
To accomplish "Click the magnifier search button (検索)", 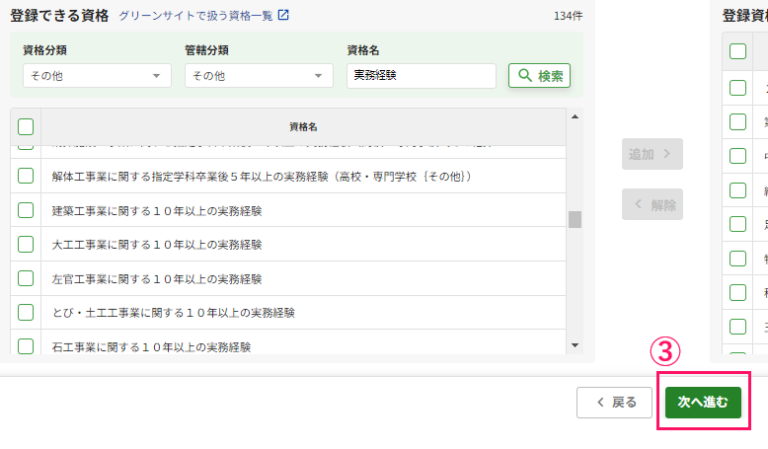I will pyautogui.click(x=539, y=76).
